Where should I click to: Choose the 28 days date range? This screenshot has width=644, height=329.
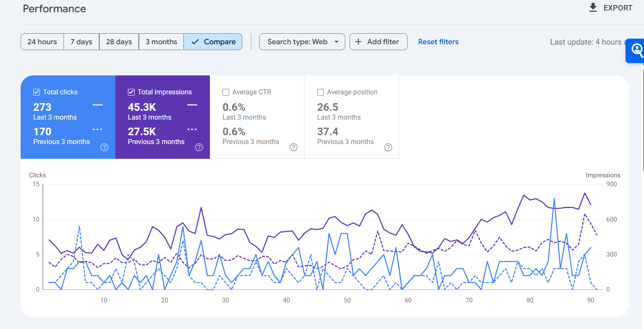click(x=119, y=42)
